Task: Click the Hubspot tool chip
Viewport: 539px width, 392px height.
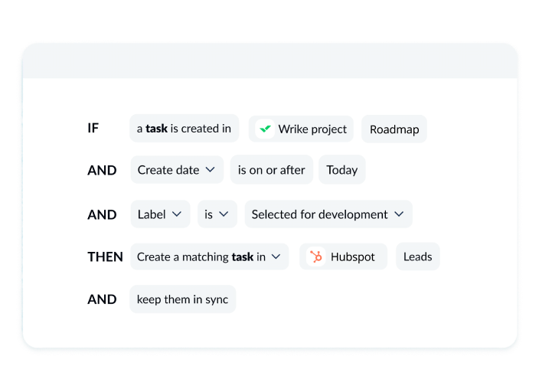Action: (343, 256)
